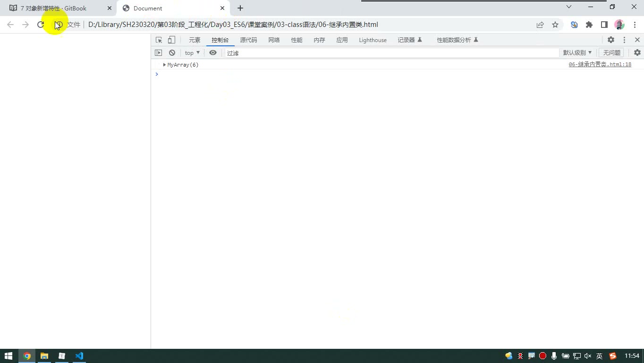This screenshot has width=644, height=363.
Task: Toggle the 英 input language indicator
Action: pos(599,356)
